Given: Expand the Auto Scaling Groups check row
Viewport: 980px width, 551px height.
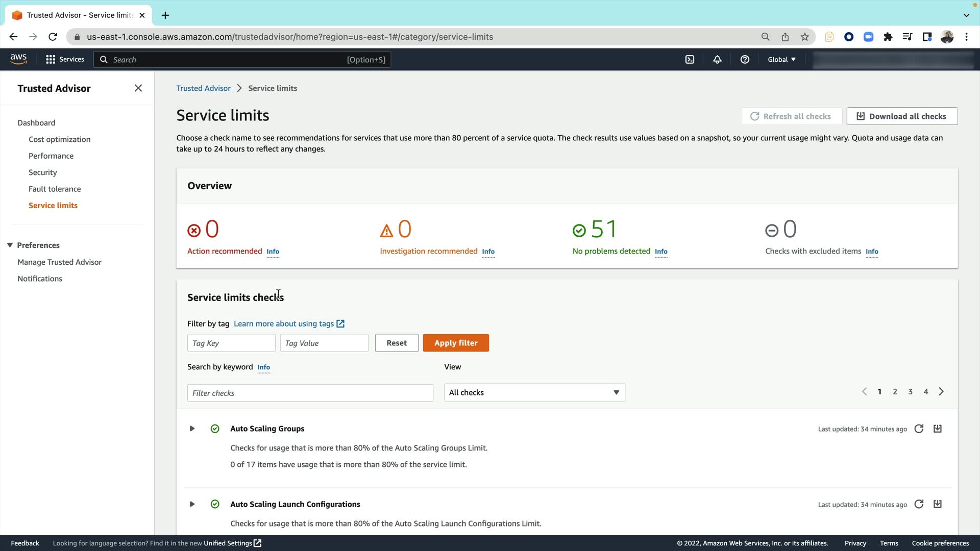Looking at the screenshot, I should click(x=192, y=429).
